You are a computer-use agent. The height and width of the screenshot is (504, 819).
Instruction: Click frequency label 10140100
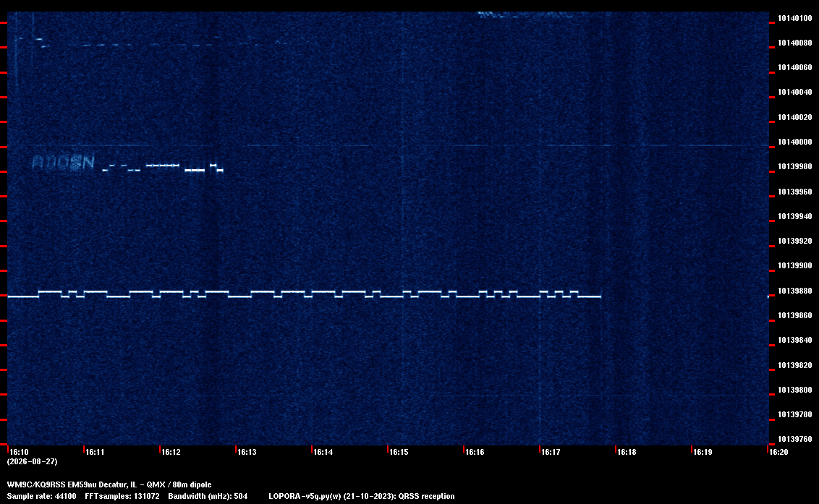point(795,18)
